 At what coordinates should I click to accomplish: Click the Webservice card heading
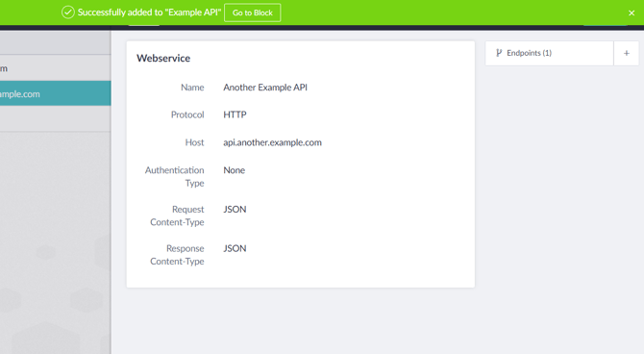click(163, 58)
